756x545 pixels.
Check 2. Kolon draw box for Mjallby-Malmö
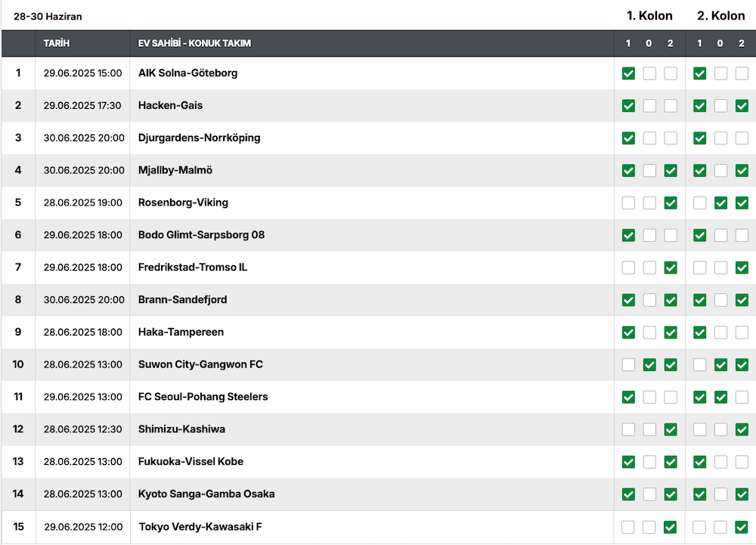720,170
